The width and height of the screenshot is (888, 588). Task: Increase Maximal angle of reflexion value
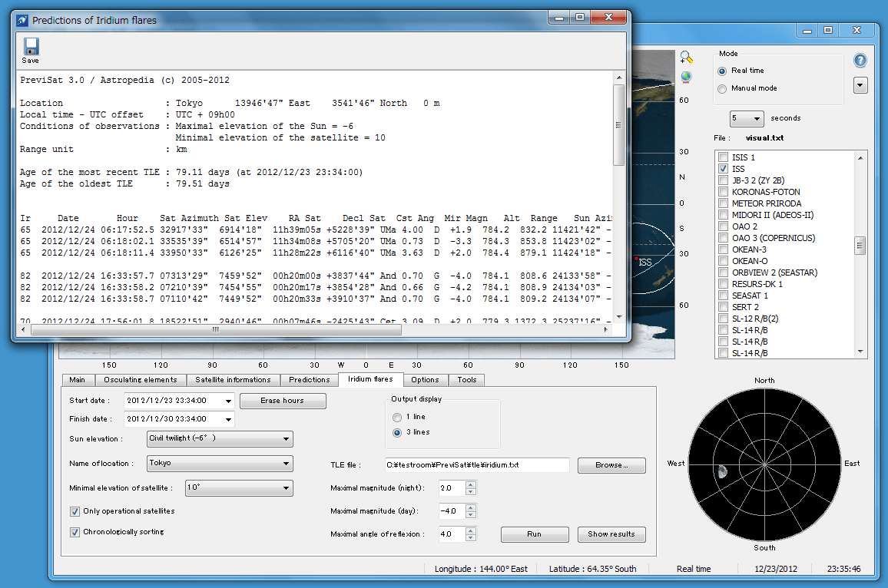coord(471,531)
